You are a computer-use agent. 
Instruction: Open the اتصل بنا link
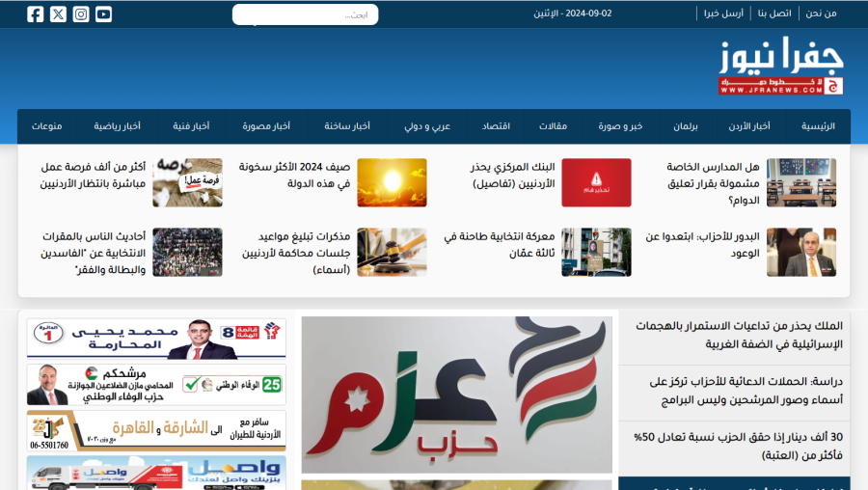tap(774, 14)
